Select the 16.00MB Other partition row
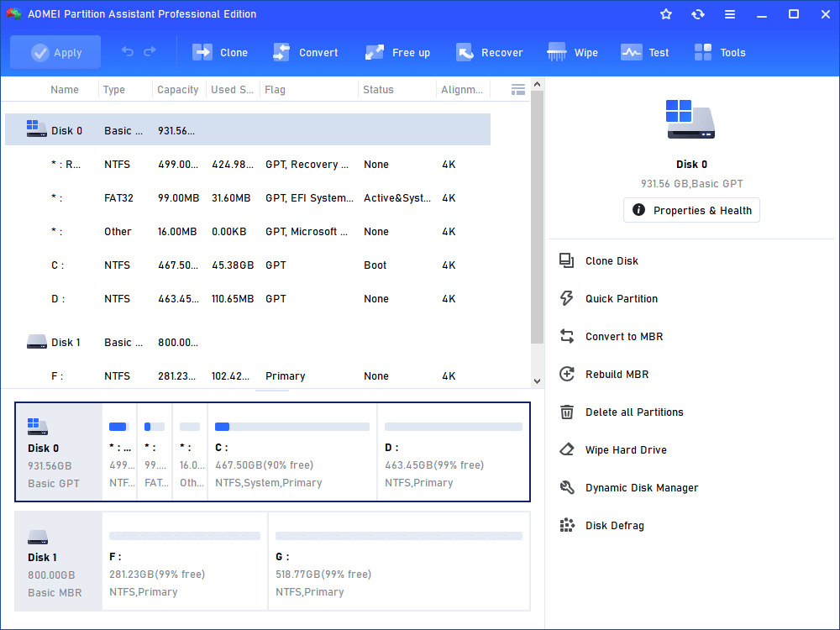 248,232
